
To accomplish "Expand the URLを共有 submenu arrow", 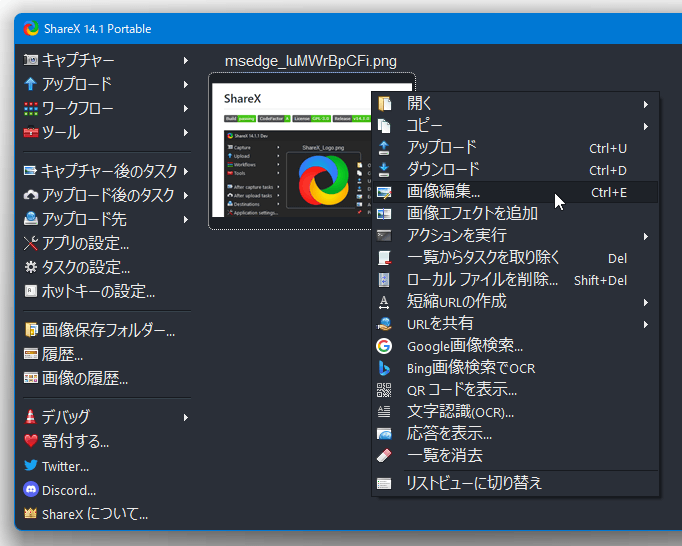I will coord(646,325).
